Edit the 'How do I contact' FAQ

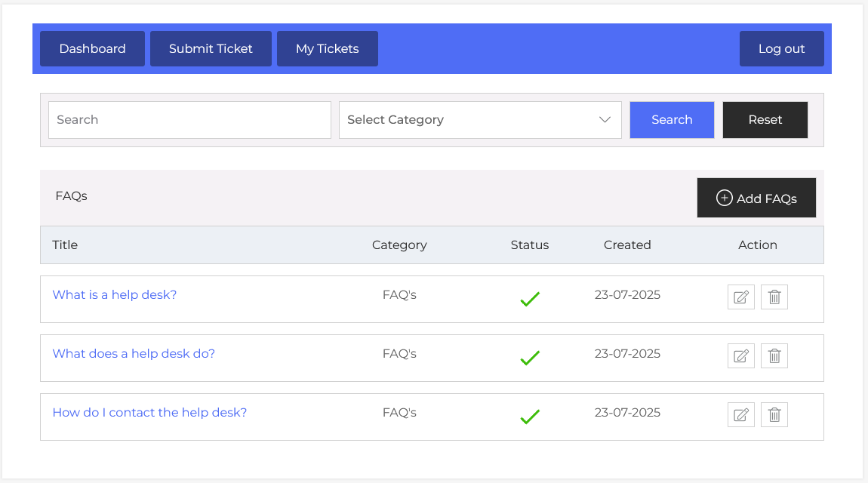pyautogui.click(x=740, y=415)
